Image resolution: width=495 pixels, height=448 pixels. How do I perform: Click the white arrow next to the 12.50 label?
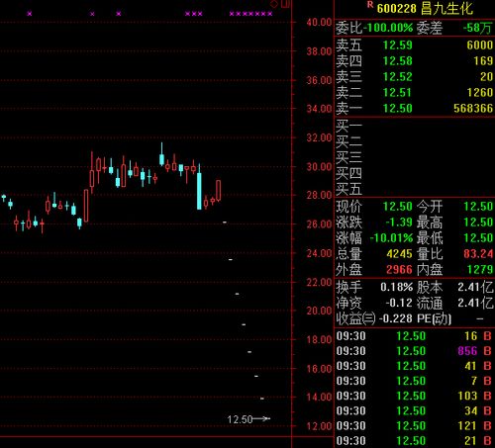[262, 418]
